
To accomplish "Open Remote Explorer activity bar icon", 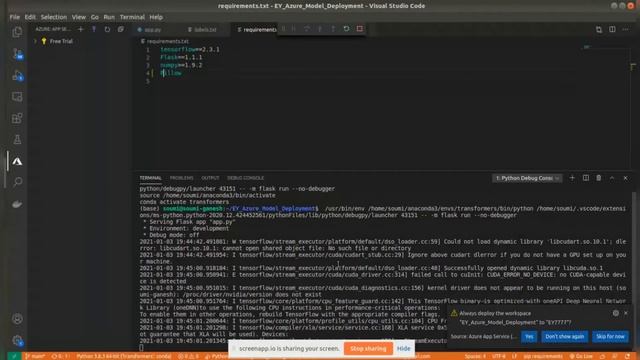I will click(17, 97).
